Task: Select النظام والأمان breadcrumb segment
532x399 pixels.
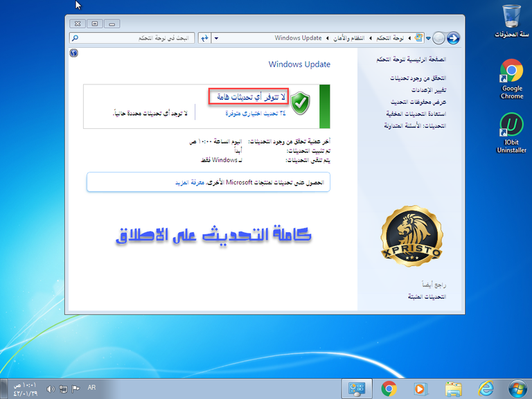Action: coord(348,38)
